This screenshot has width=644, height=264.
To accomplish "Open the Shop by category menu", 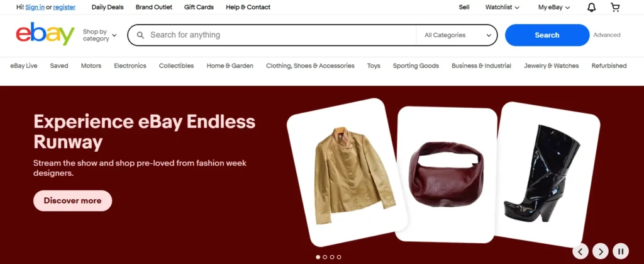I will pyautogui.click(x=100, y=35).
